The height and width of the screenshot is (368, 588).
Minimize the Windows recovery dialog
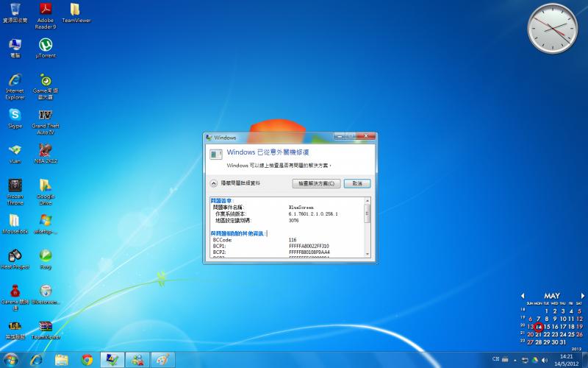click(340, 136)
